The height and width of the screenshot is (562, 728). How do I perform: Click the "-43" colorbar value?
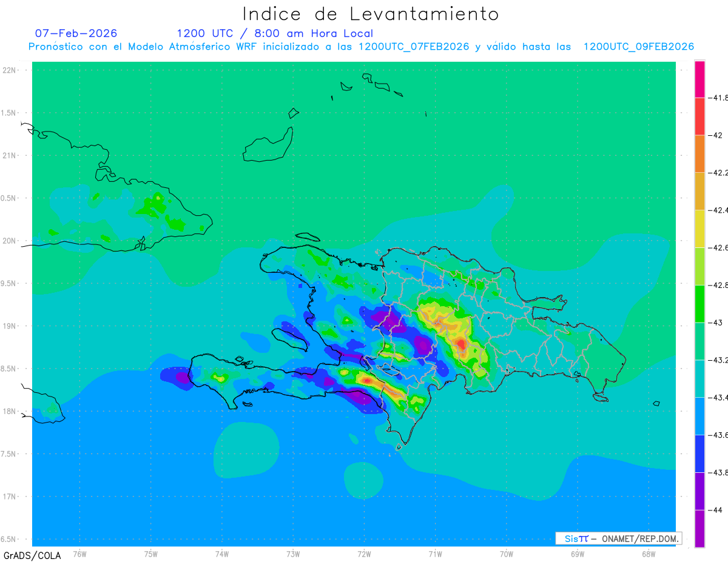716,323
